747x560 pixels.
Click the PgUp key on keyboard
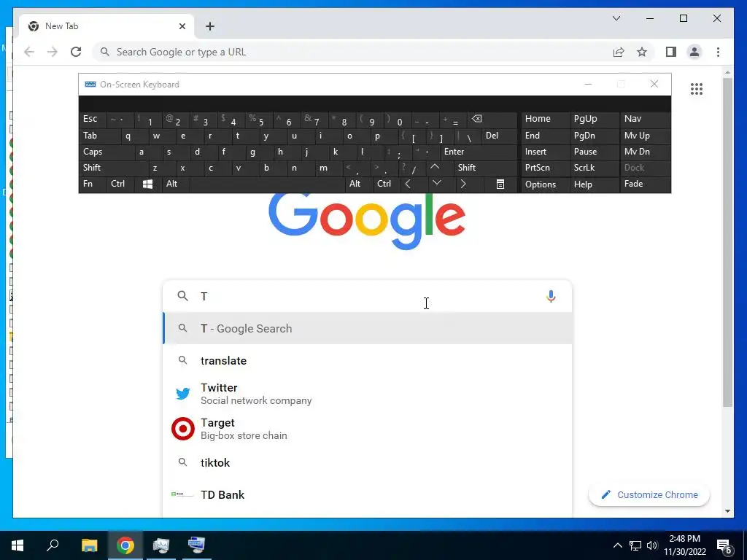[x=594, y=119]
